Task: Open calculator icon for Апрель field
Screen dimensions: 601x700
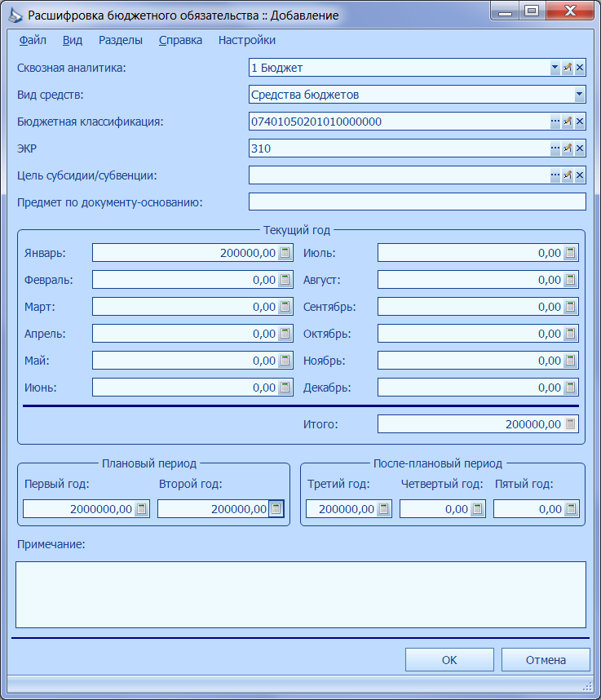Action: [285, 334]
